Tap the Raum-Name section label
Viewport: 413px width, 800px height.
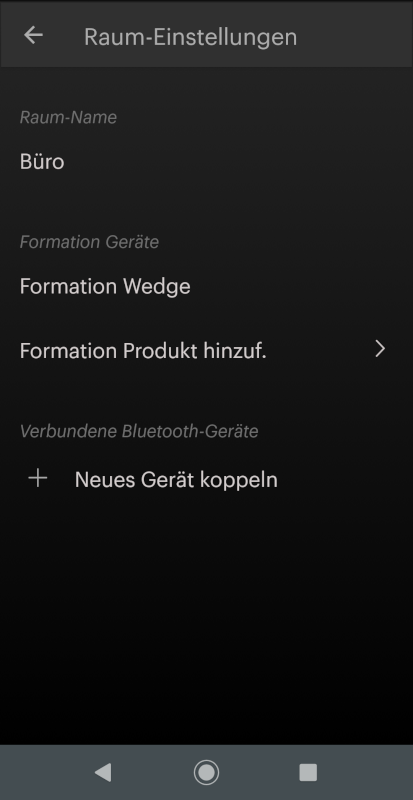[68, 118]
